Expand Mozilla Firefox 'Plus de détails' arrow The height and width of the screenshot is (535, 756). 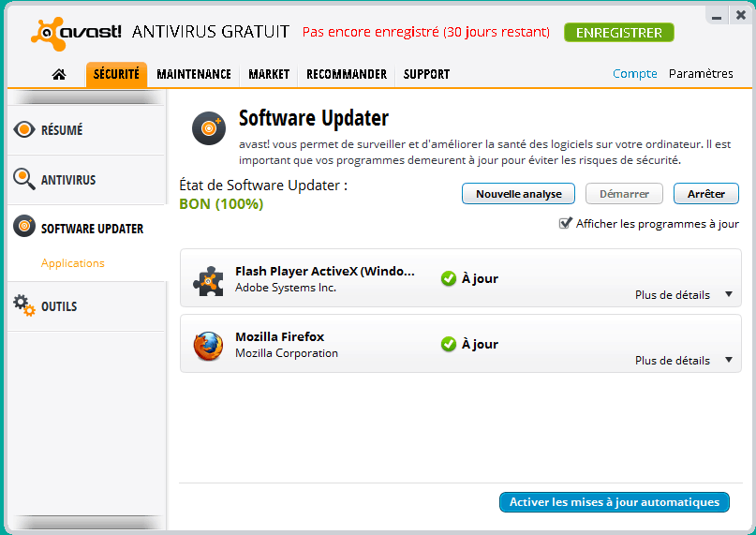[729, 360]
